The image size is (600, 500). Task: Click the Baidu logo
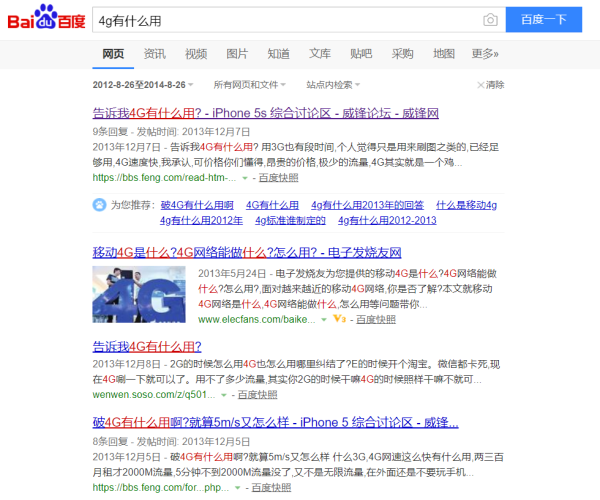(x=46, y=21)
